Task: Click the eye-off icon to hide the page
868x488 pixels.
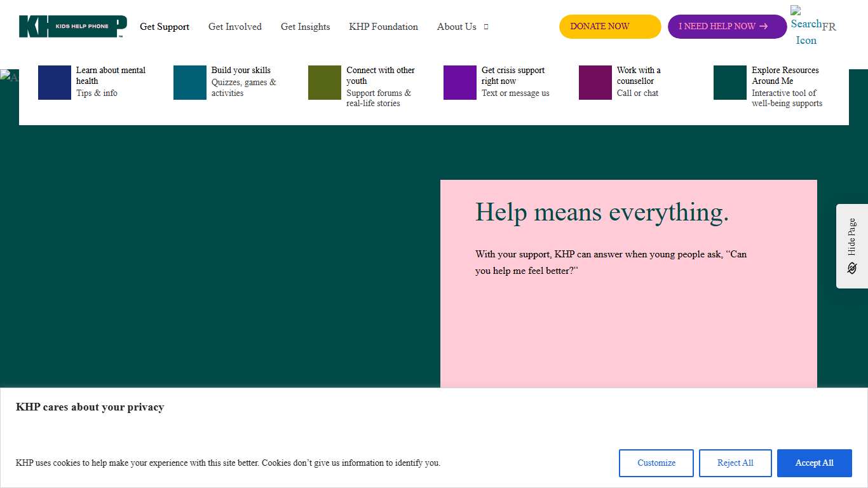Action: click(x=851, y=268)
